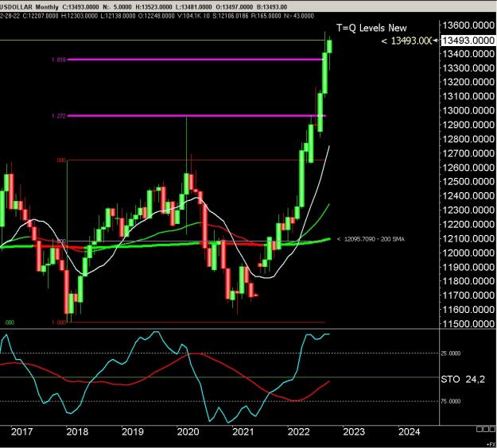This screenshot has height=448, width=497.
Task: Select the B:13493.00 bid value in header
Action: [x=272, y=6]
